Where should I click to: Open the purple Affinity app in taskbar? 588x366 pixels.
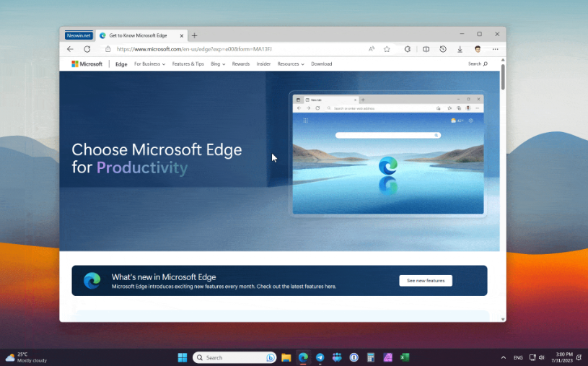[x=387, y=357]
